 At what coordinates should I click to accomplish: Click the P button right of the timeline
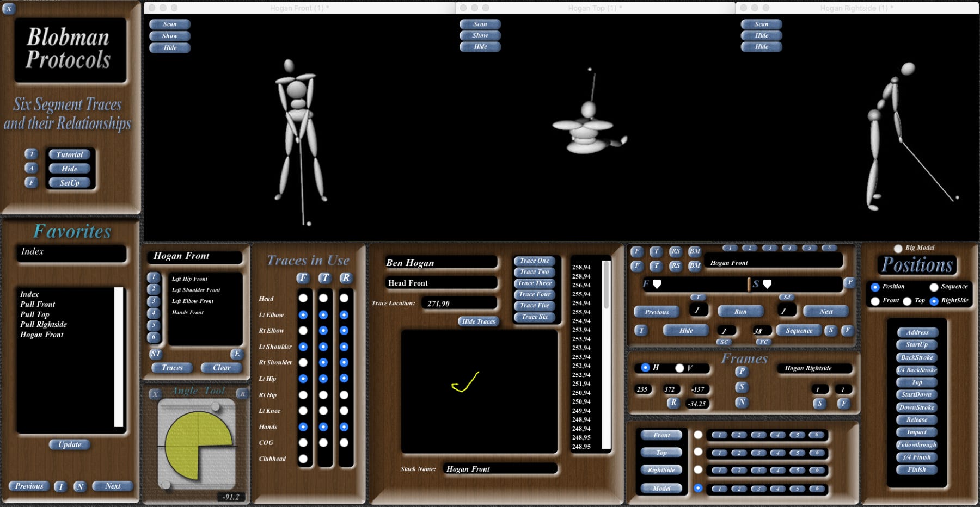[x=849, y=282]
